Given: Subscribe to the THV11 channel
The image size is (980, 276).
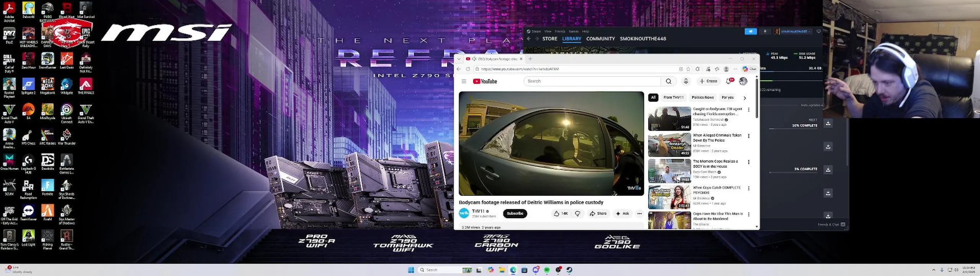Looking at the screenshot, I should (x=515, y=214).
